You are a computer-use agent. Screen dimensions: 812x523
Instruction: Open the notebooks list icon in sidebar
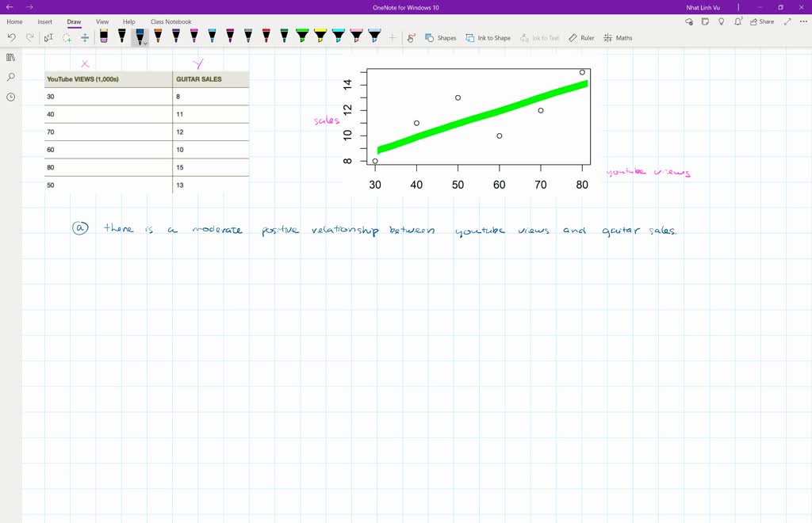point(11,58)
